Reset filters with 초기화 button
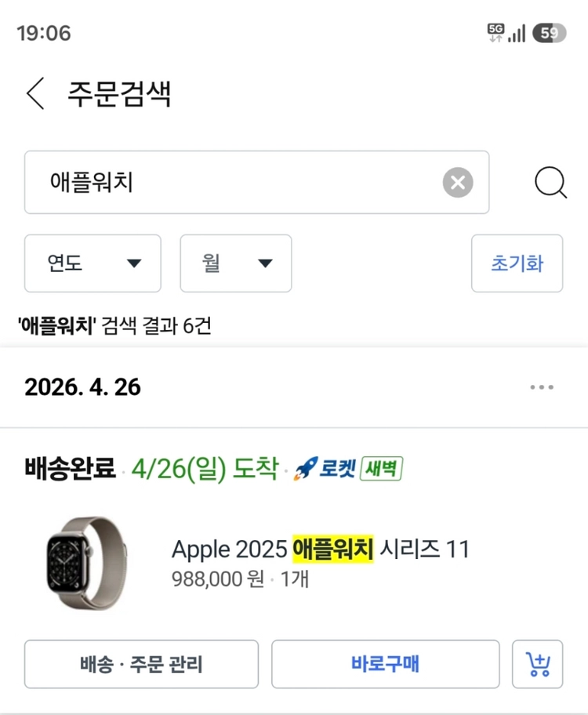The width and height of the screenshot is (588, 715). (517, 263)
